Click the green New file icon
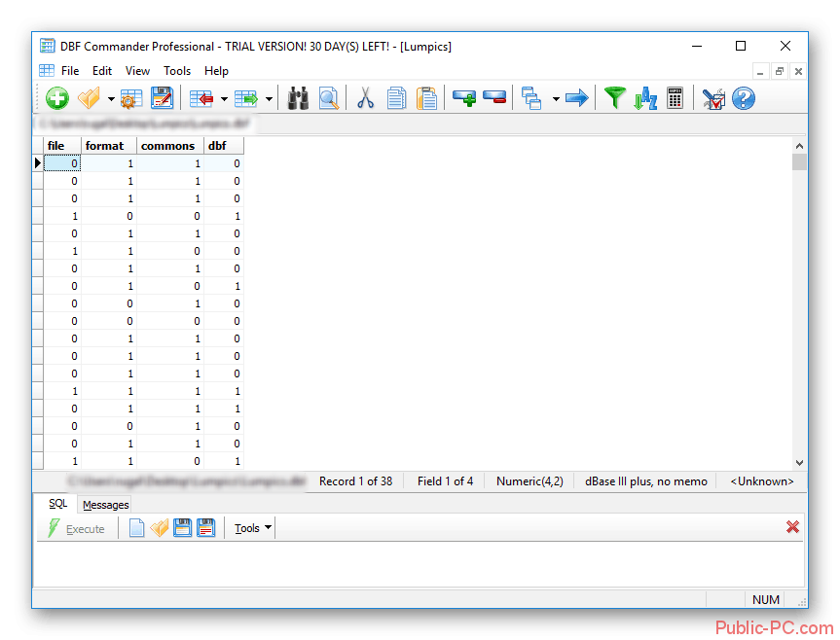Screen dimensions: 840x640 coord(57,98)
